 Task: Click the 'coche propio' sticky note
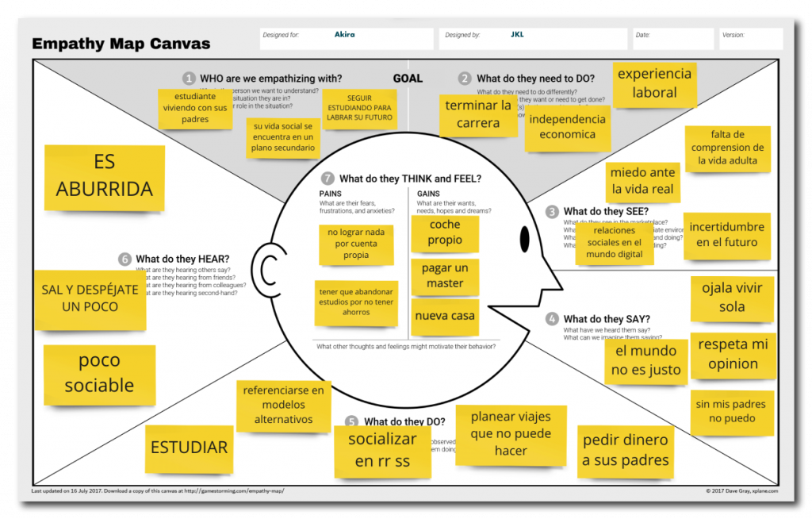point(445,233)
